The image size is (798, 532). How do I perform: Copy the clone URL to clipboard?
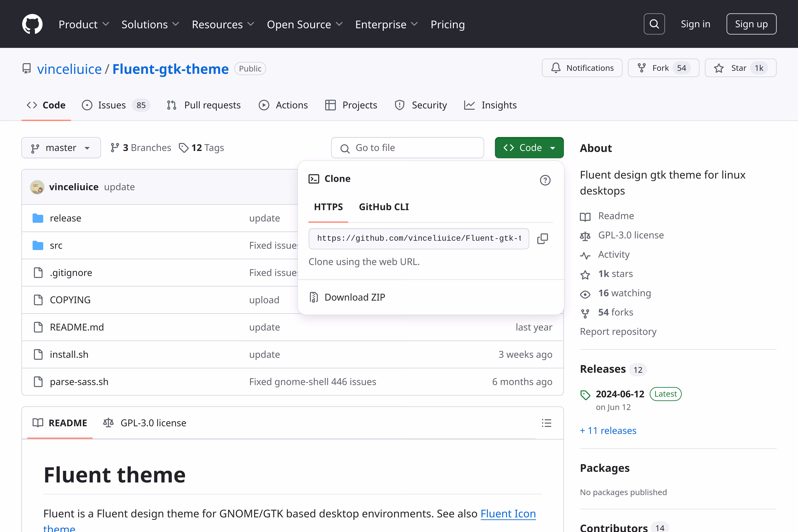[x=542, y=239]
